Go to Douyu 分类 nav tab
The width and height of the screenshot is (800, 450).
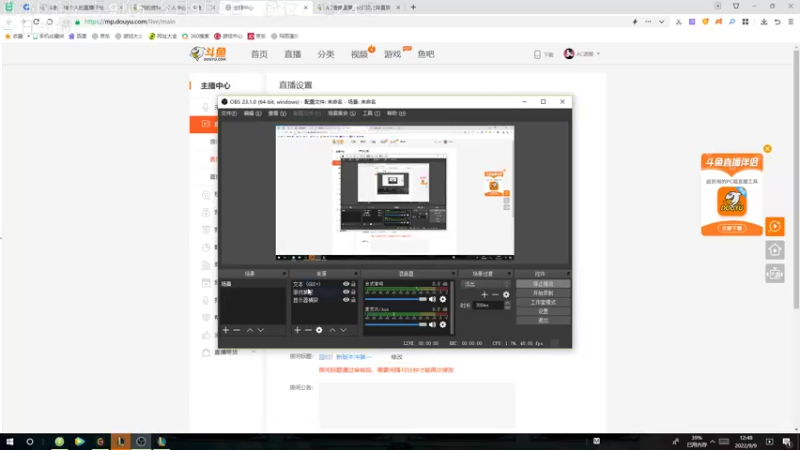326,54
